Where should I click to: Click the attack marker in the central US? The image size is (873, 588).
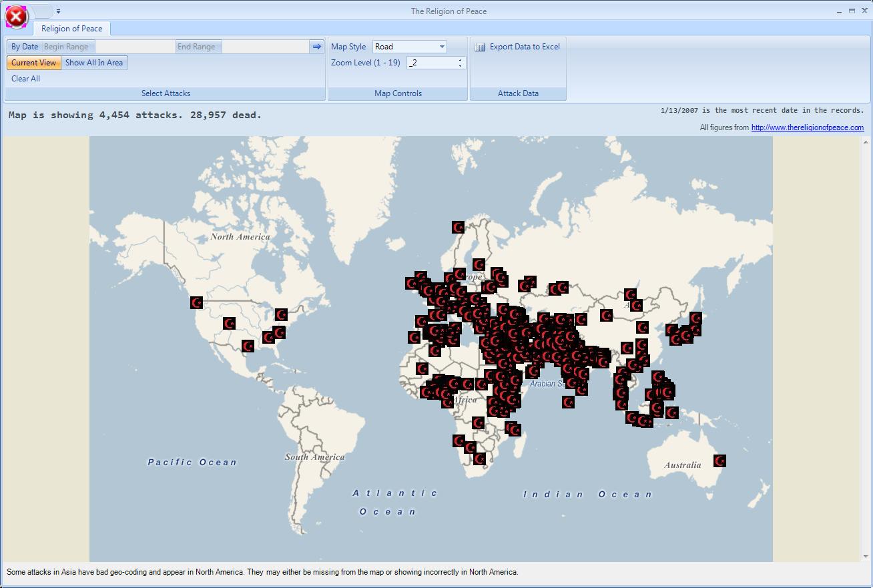[x=229, y=323]
